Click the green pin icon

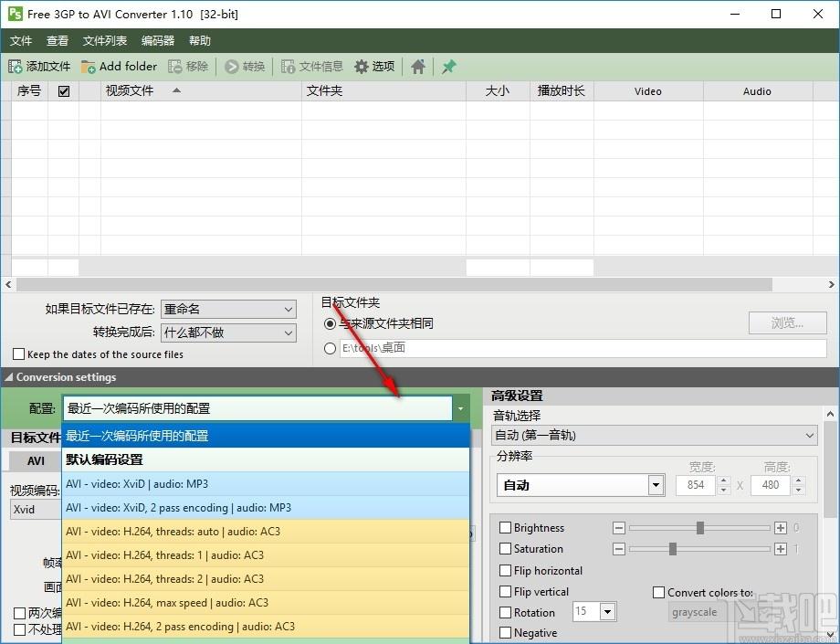coord(449,67)
